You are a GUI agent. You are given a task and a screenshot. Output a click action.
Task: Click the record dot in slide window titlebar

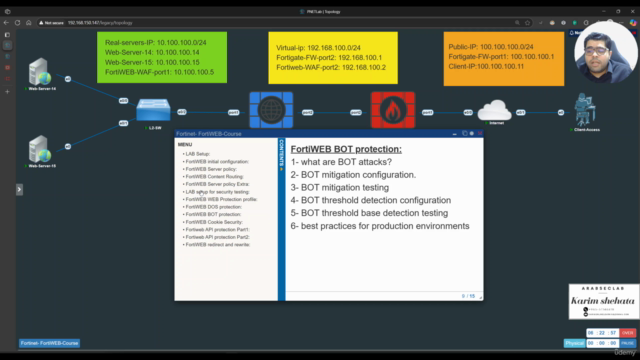pyautogui.click(x=471, y=133)
